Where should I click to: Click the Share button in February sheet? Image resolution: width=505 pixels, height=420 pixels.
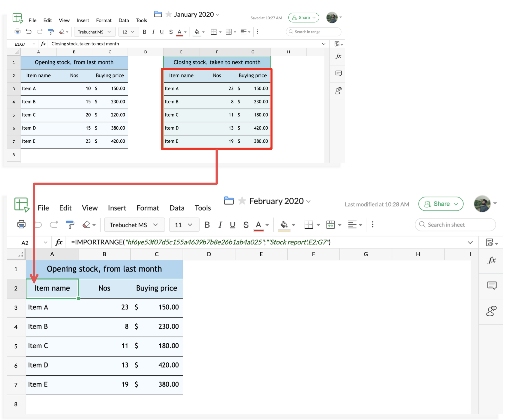tap(441, 204)
